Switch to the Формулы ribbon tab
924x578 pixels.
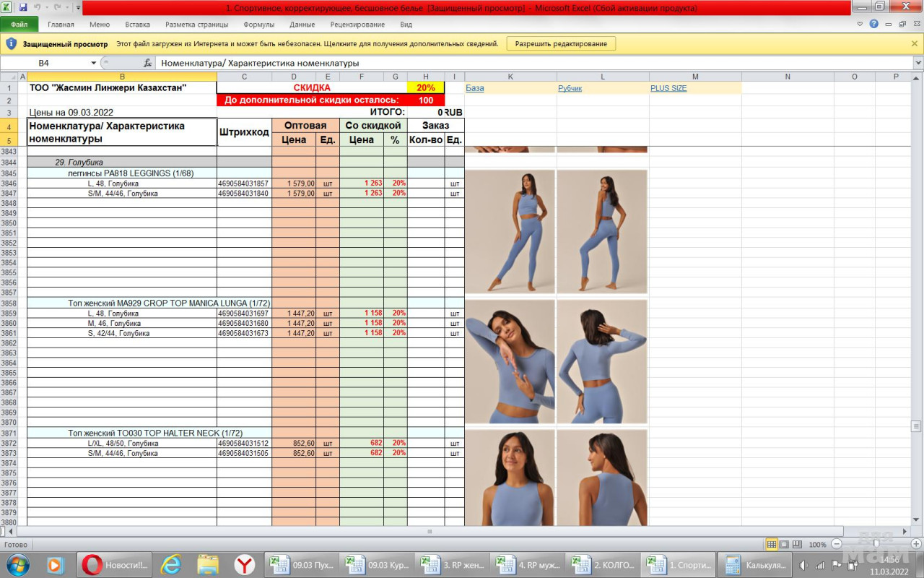tap(258, 24)
